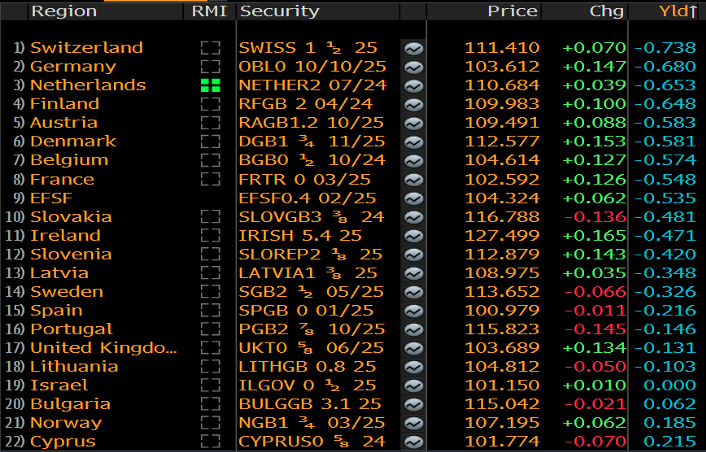Open chart icon for CYPRUS0 ⅝ 24

point(413,442)
